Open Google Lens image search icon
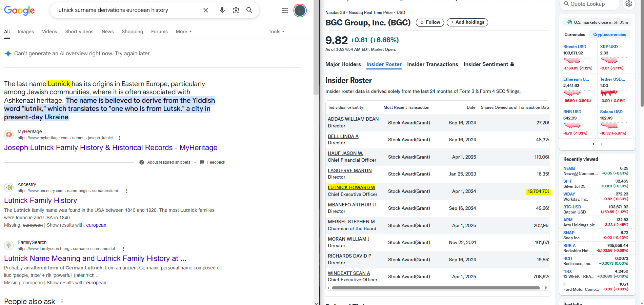The image size is (644, 305). coord(236,10)
